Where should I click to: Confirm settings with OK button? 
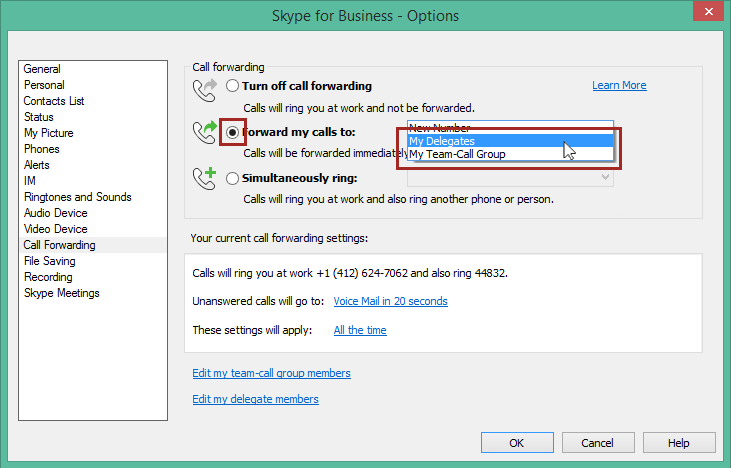point(517,442)
